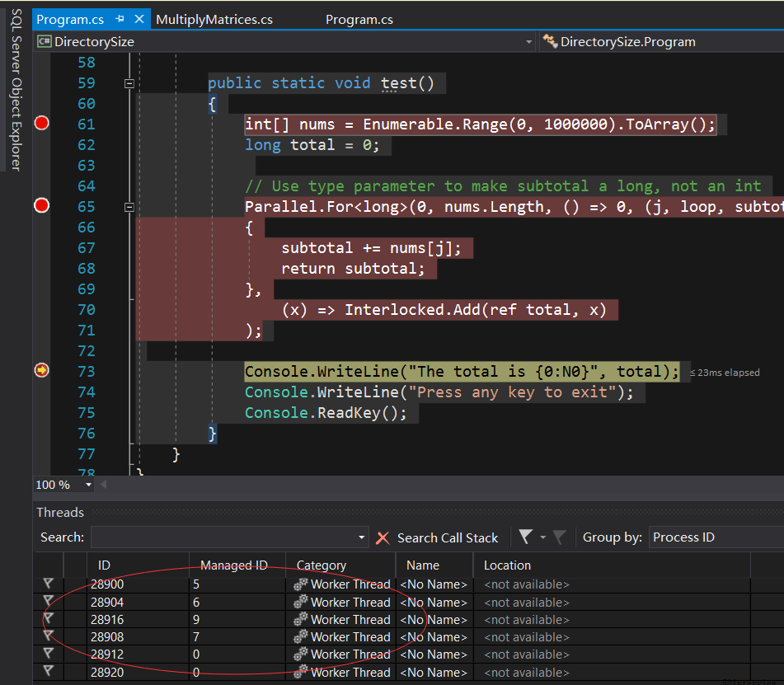784x685 pixels.
Task: Open the Threads search history dropdown
Action: (x=362, y=537)
